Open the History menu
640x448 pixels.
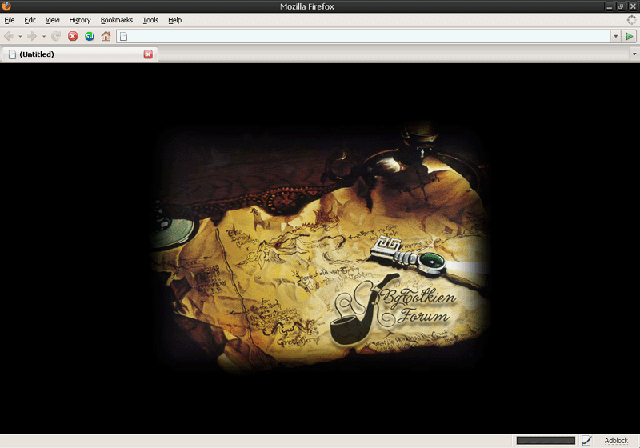point(80,20)
